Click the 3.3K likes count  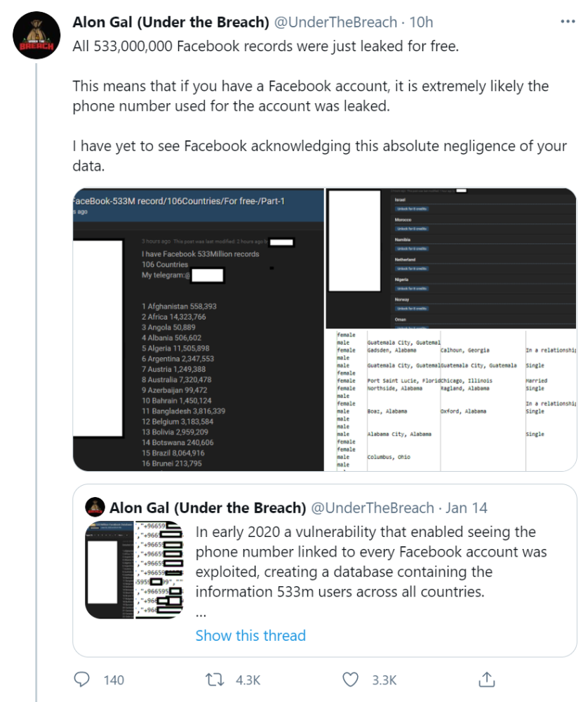[x=385, y=680]
